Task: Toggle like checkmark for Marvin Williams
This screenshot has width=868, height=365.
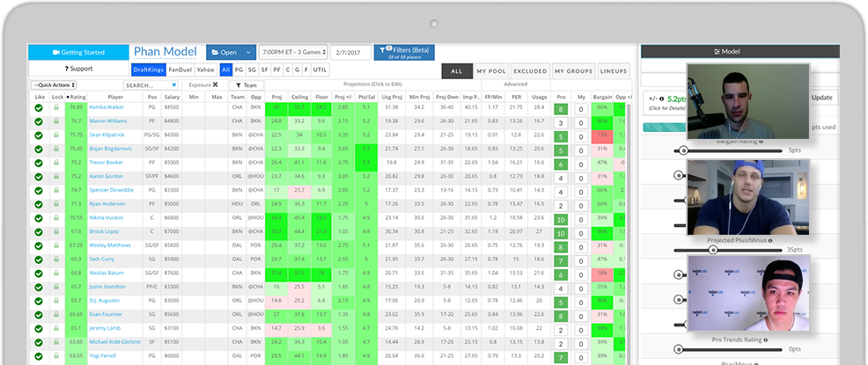Action: click(x=39, y=121)
